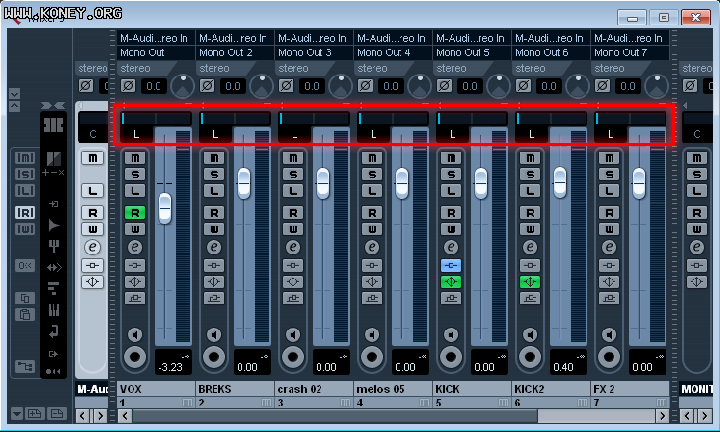Click the VOX fader level value -3.23
This screenshot has height=432, width=720.
[170, 367]
